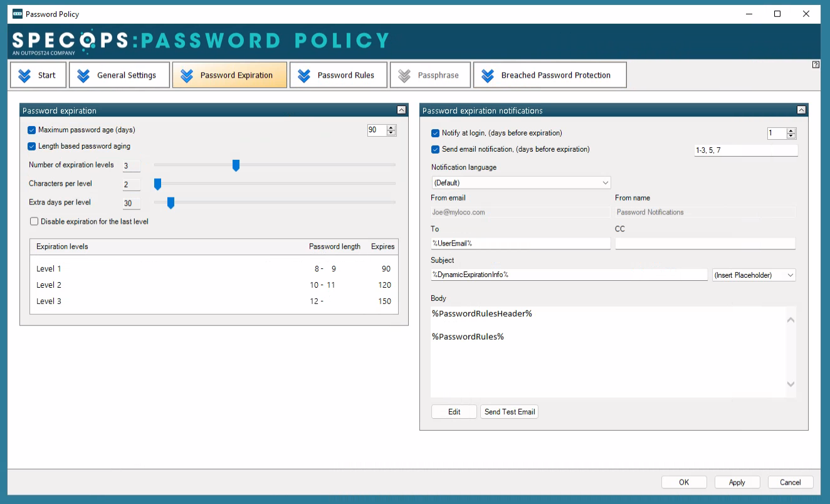The image size is (830, 504).
Task: Decrease maximum password age with down arrow
Action: 391,133
